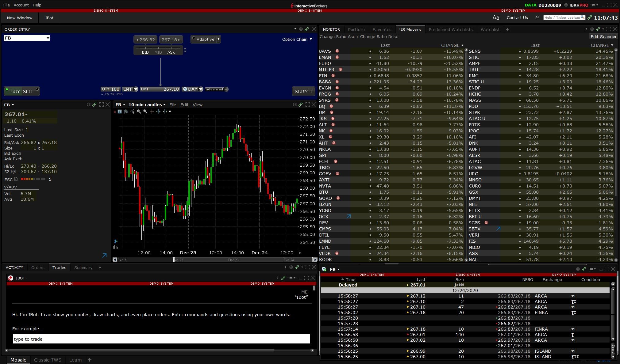620x364 pixels.
Task: Set price to BID on price wand
Action: click(x=145, y=52)
